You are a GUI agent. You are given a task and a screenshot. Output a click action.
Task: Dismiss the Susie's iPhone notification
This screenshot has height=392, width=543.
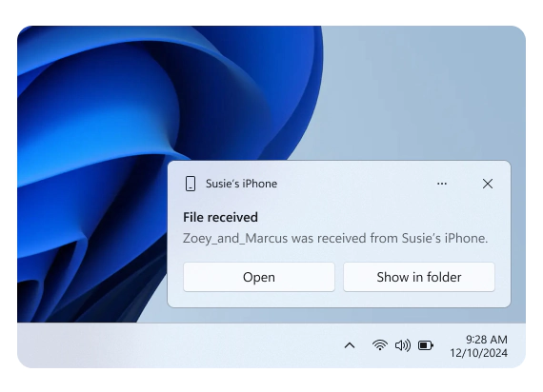pyautogui.click(x=487, y=184)
